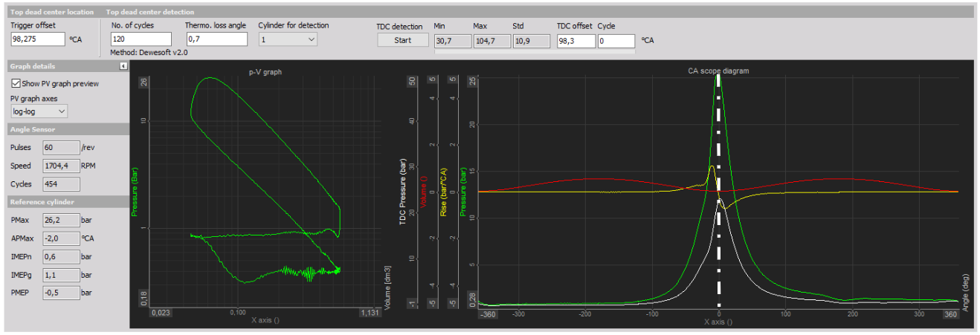
Task: Click the Trigger offset input field
Action: tap(38, 39)
